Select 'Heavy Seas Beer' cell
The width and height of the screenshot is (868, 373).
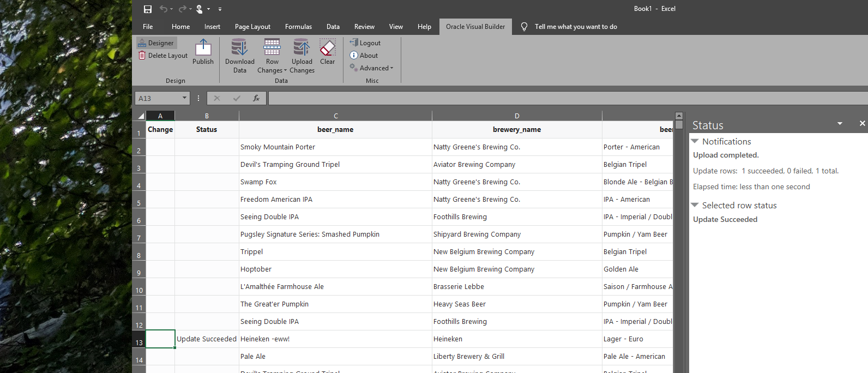(517, 304)
